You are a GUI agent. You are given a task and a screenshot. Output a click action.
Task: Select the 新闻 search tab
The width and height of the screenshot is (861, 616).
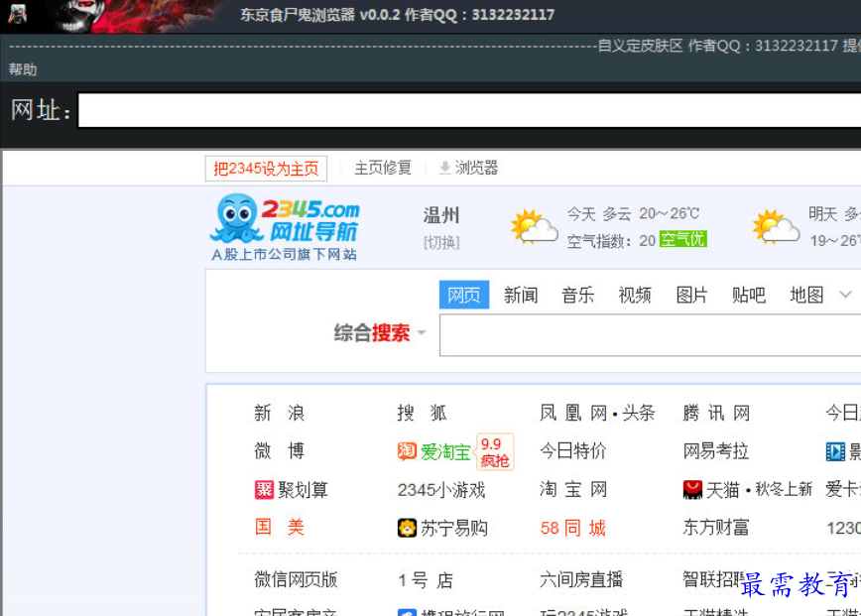(x=521, y=295)
